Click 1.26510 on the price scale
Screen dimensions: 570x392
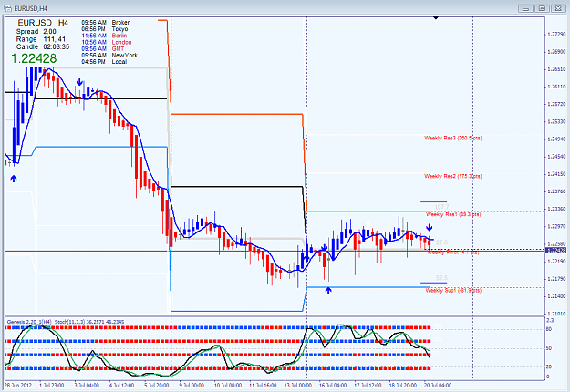point(556,69)
